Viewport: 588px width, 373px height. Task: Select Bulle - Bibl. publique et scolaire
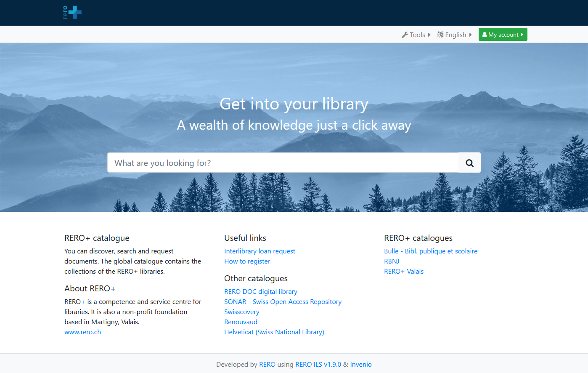431,251
